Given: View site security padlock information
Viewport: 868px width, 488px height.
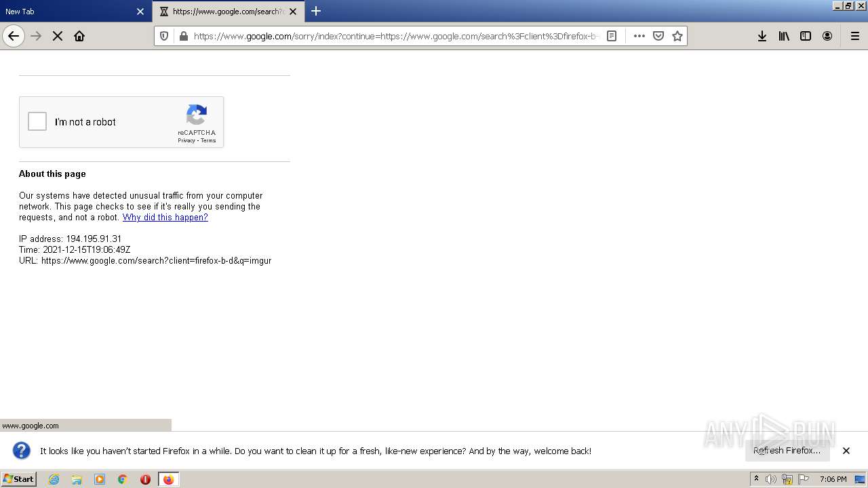Looking at the screenshot, I should pos(182,36).
